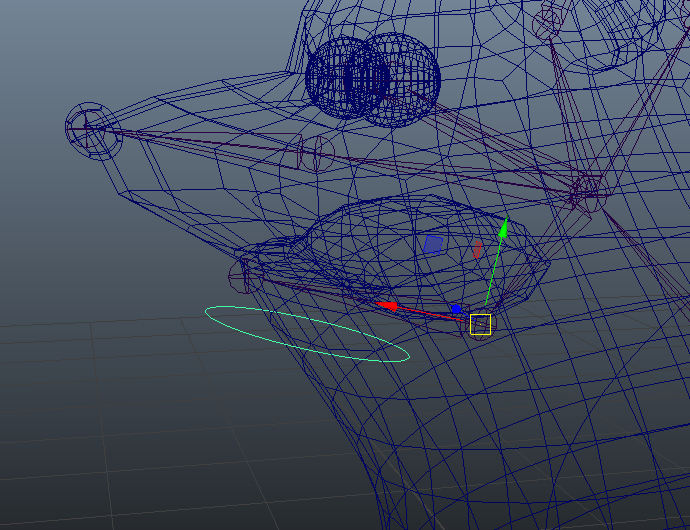
Task: Select the joint circle at the top right
Action: coord(549,22)
